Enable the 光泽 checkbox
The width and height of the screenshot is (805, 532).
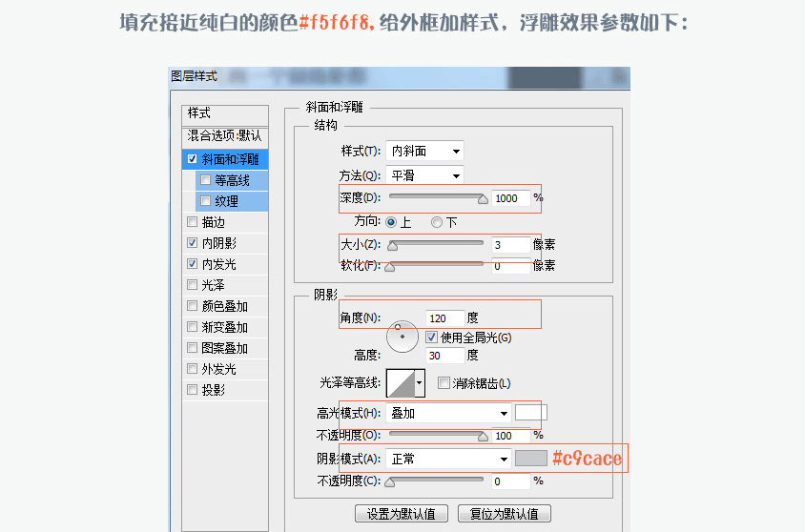coord(192,285)
